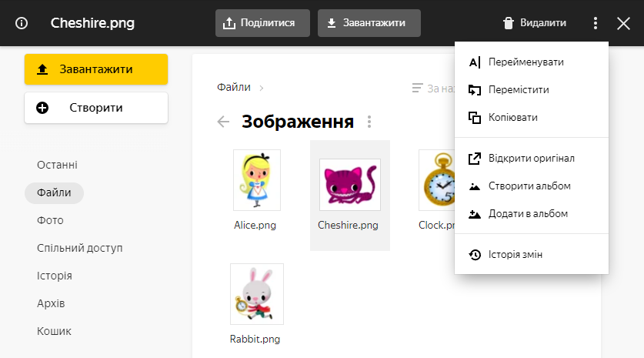Click the Rabbit.png file name
The height and width of the screenshot is (358, 644).
pos(255,339)
